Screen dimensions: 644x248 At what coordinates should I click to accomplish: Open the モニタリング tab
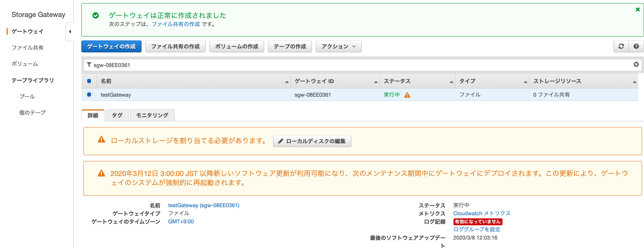point(152,115)
